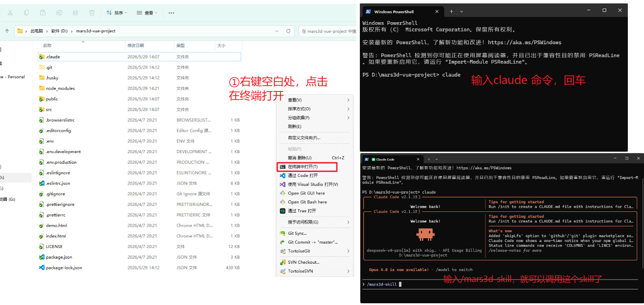Click the package-lock.json VS Code file icon
The image size is (644, 305).
tap(42, 268)
